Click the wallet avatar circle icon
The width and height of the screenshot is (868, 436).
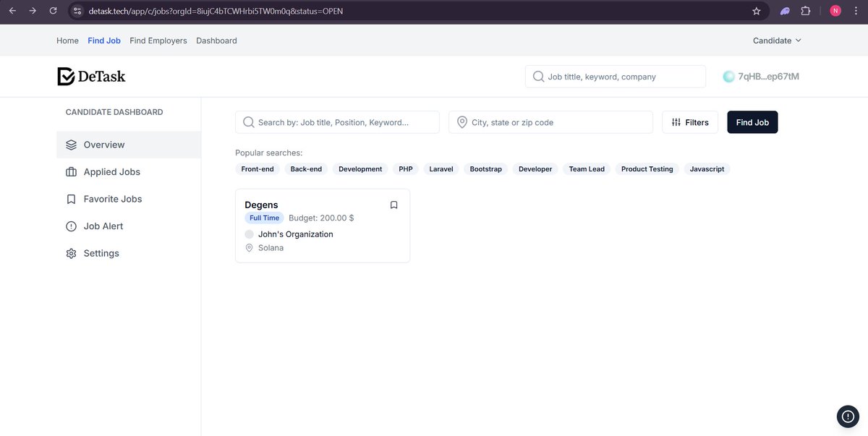point(728,77)
